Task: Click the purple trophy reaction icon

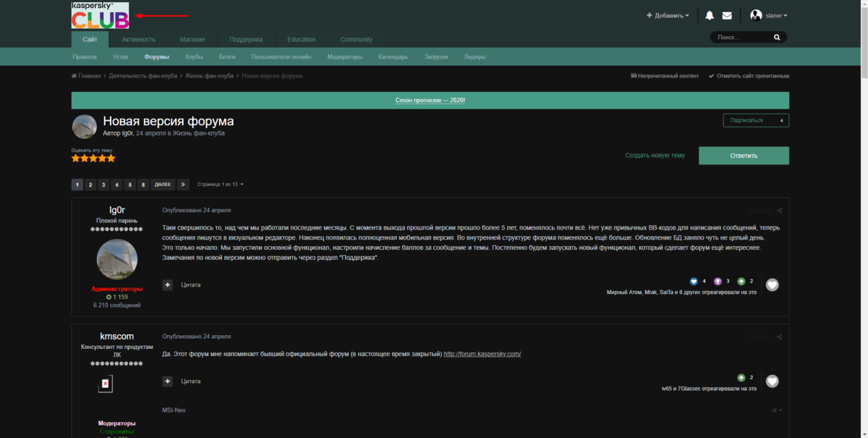Action: point(718,281)
